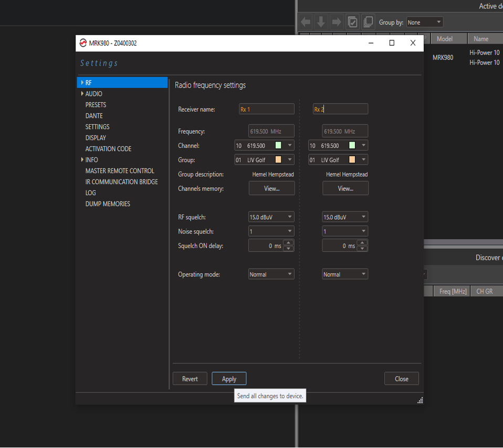Click inside the Rx 2 receiver name field
The image size is (503, 448).
coord(340,109)
